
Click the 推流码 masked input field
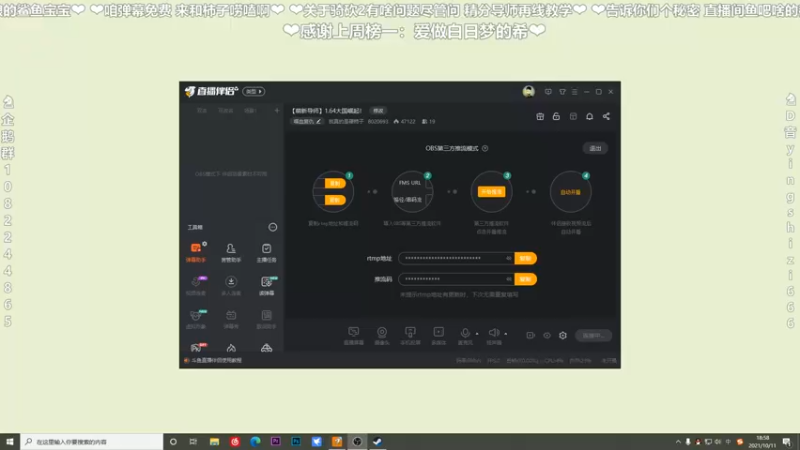(x=456, y=279)
